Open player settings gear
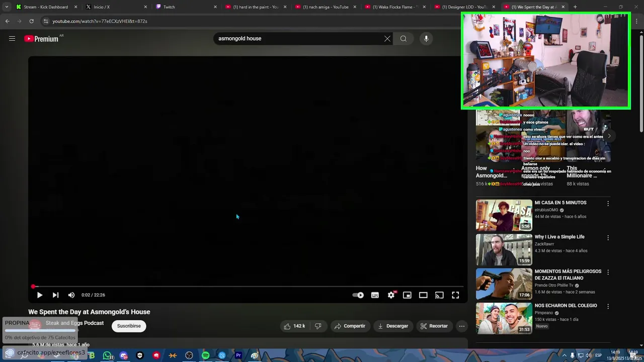 [391, 295]
